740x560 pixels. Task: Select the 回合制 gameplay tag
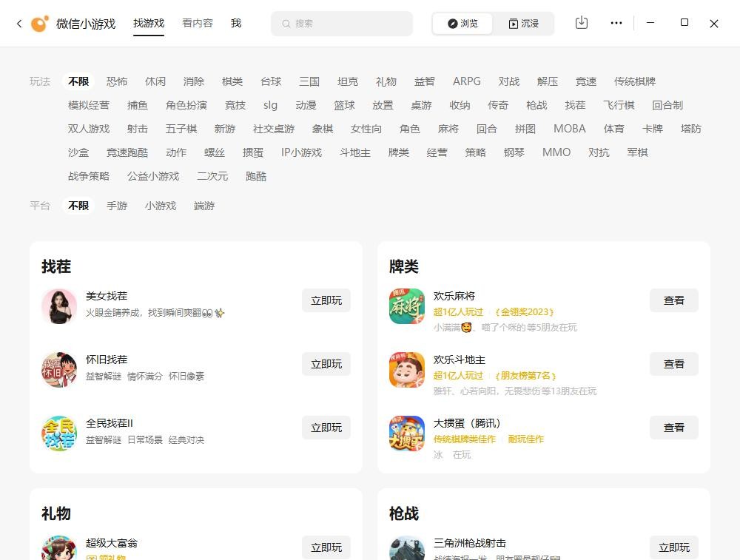tap(667, 105)
